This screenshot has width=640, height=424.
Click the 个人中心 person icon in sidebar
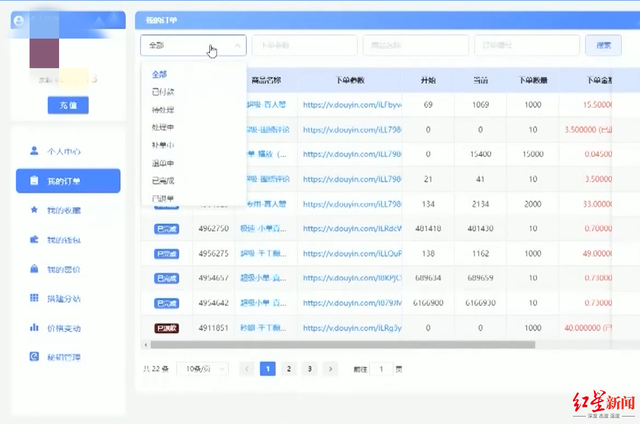pos(33,151)
